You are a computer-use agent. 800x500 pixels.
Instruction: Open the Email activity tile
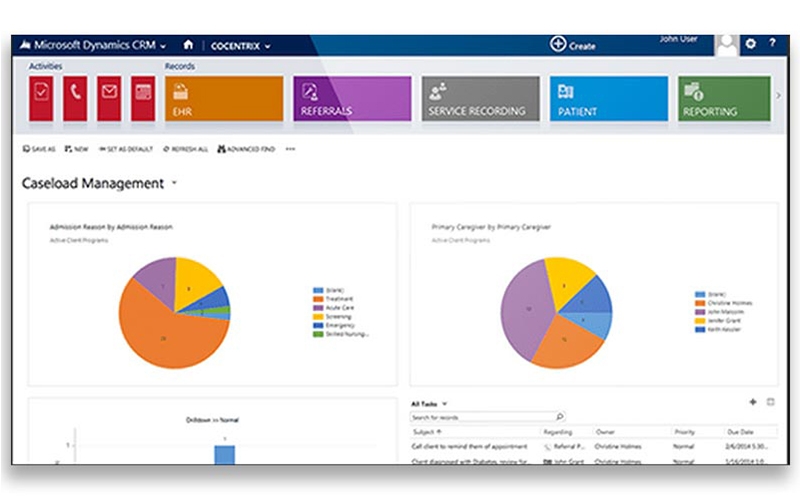pyautogui.click(x=109, y=98)
